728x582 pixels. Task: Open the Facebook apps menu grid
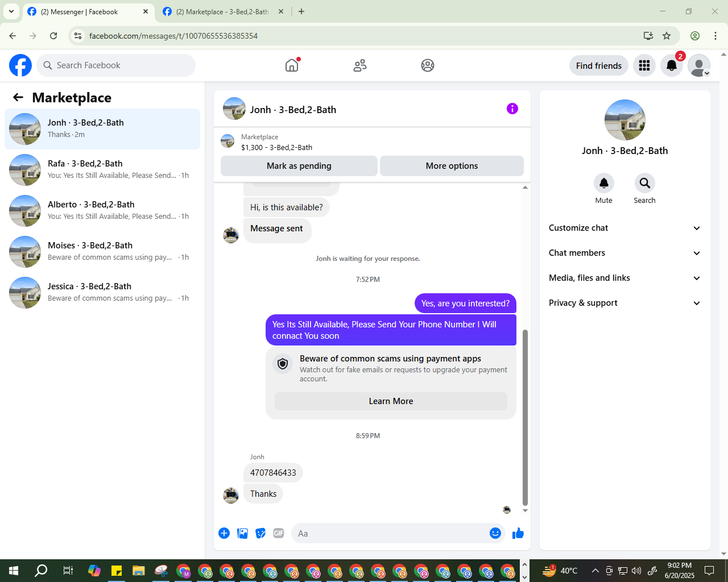point(644,66)
